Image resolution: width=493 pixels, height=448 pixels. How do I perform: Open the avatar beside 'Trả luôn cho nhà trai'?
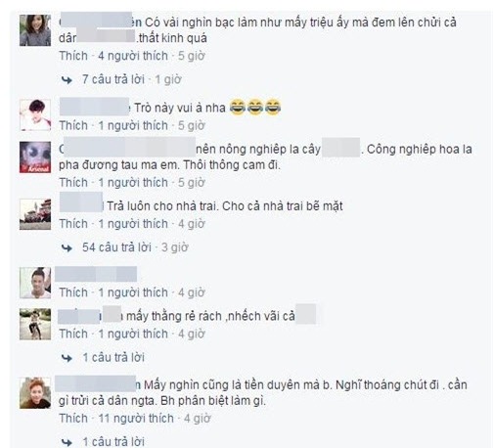pos(35,214)
